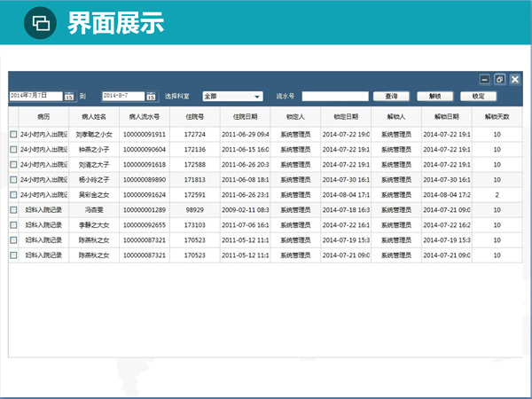Tick the checkbox for record 100000092655
Screen dimensions: 532x399
coord(13,225)
